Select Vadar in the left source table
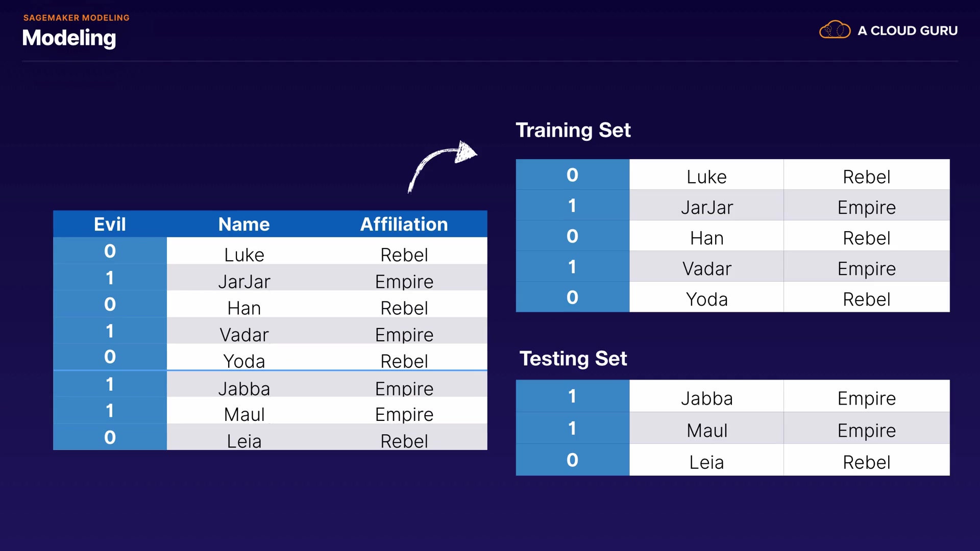The image size is (980, 551). point(244,335)
